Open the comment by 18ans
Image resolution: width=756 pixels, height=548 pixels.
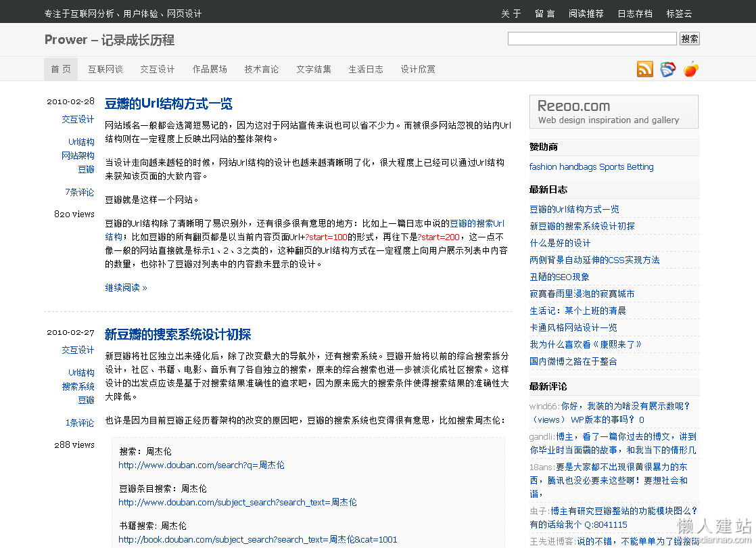pyautogui.click(x=609, y=480)
